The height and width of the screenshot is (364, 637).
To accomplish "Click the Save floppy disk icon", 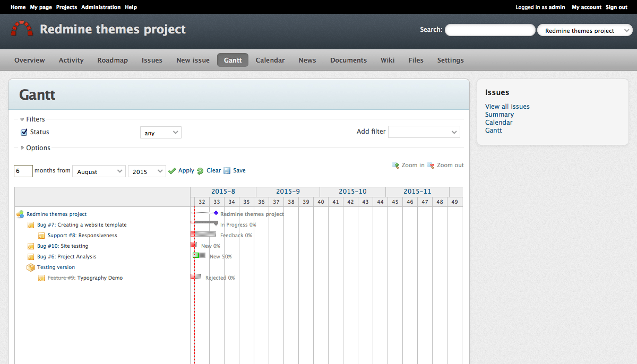I will pos(227,171).
